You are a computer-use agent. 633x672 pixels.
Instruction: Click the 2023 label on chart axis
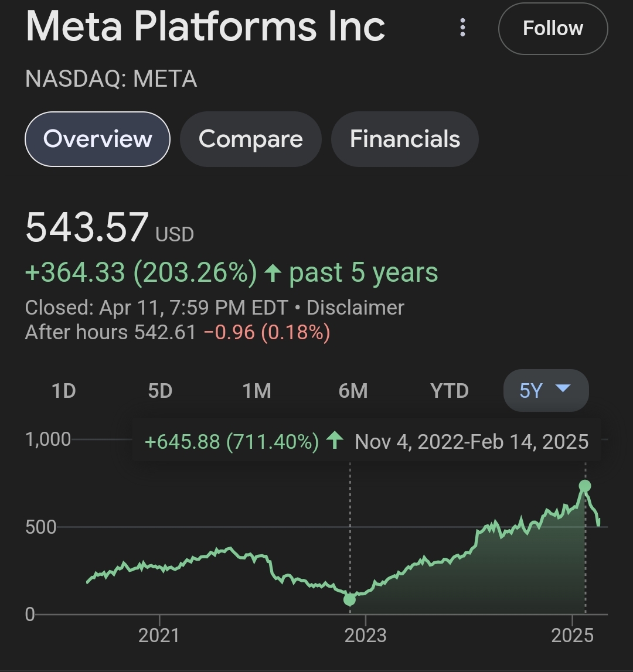(x=365, y=636)
